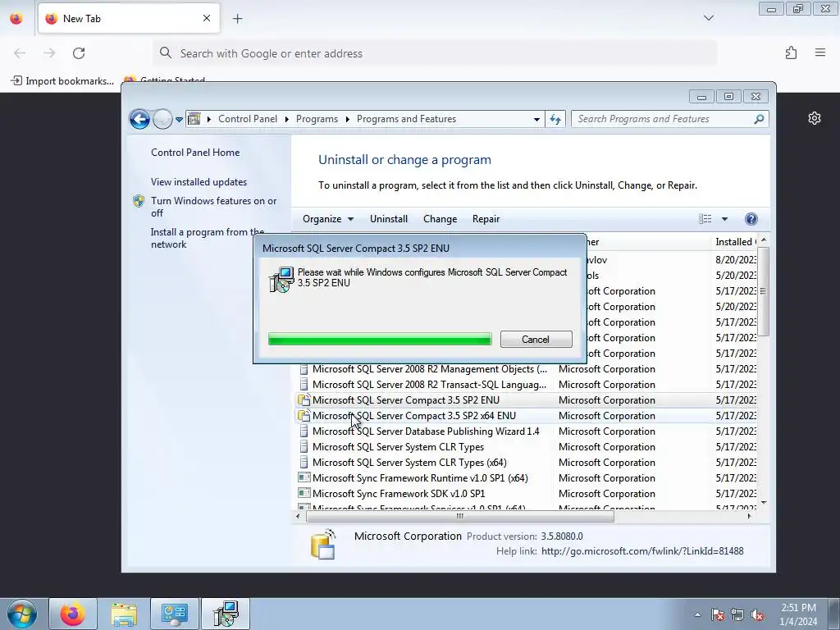Open a new Firefox tab with the plus button

pyautogui.click(x=237, y=18)
